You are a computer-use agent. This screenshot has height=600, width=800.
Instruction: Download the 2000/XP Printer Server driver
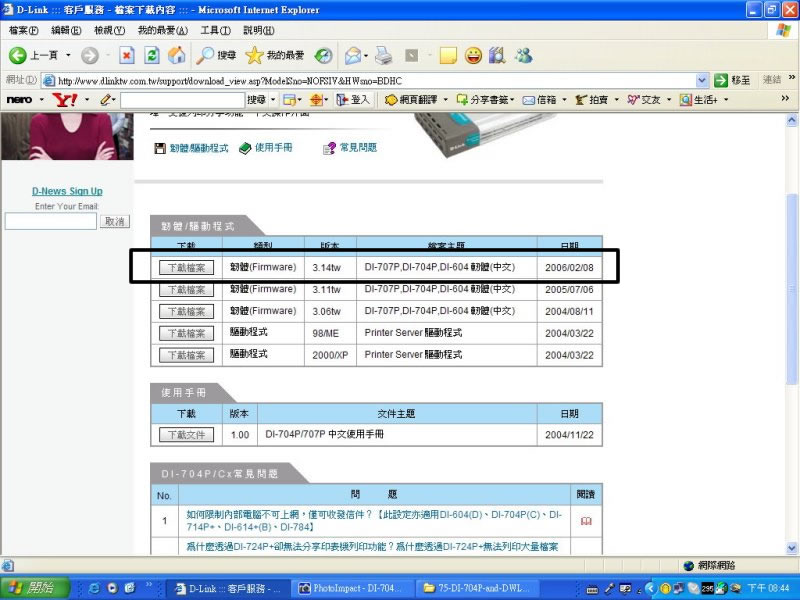coord(186,355)
